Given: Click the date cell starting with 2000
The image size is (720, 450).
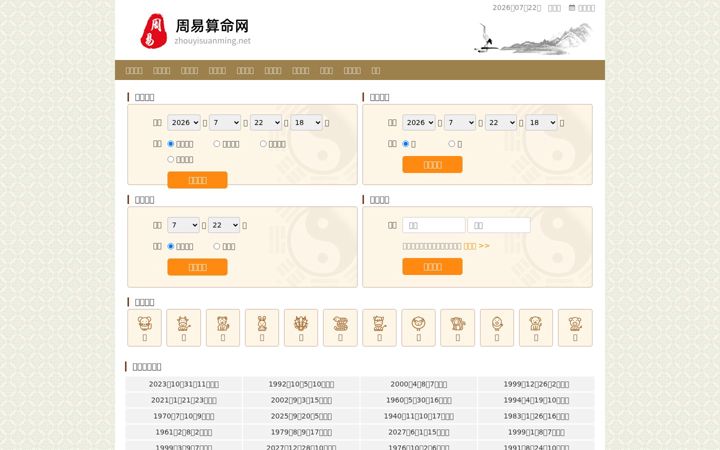Looking at the screenshot, I should pos(419,384).
